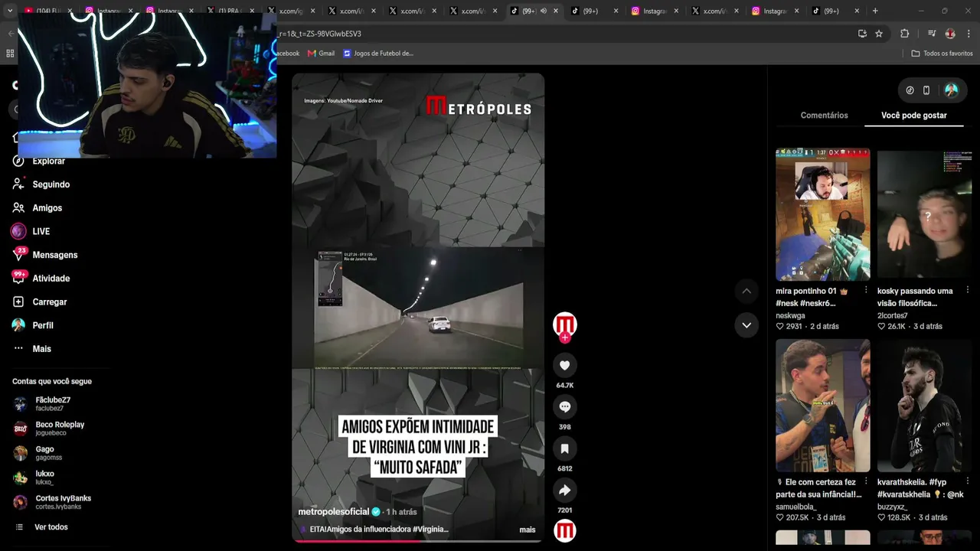Open options dots for "kosky passando uma" video
The width and height of the screenshot is (980, 551).
pyautogui.click(x=968, y=291)
